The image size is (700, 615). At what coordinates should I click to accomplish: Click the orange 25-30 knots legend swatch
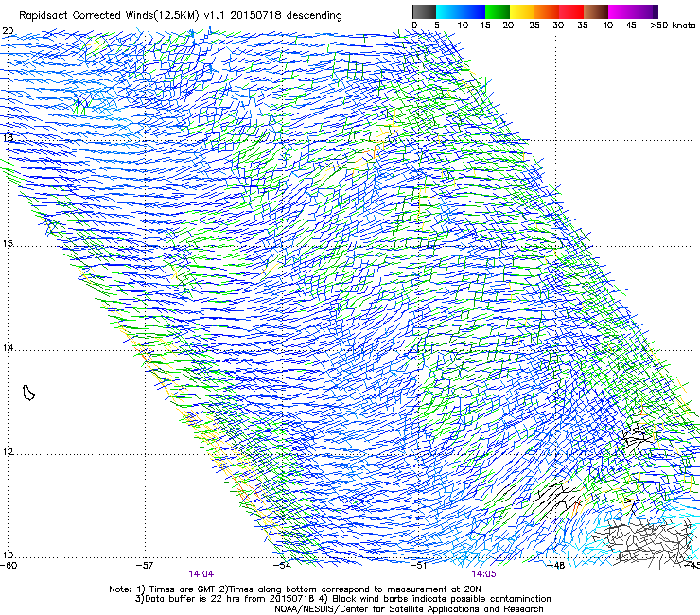pos(547,11)
